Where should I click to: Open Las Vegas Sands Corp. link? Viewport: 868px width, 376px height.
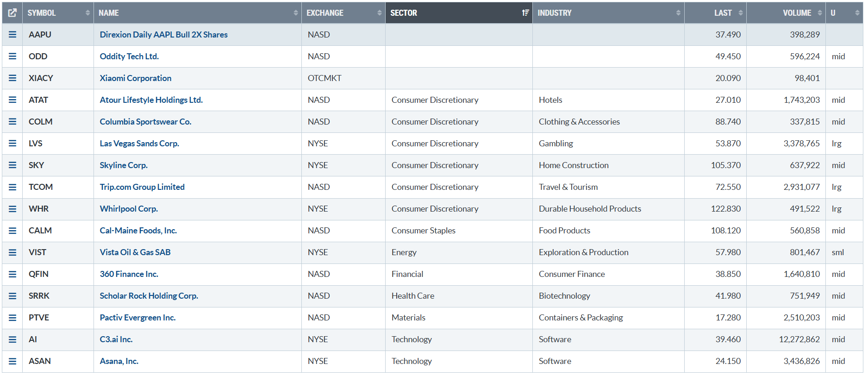click(x=139, y=144)
